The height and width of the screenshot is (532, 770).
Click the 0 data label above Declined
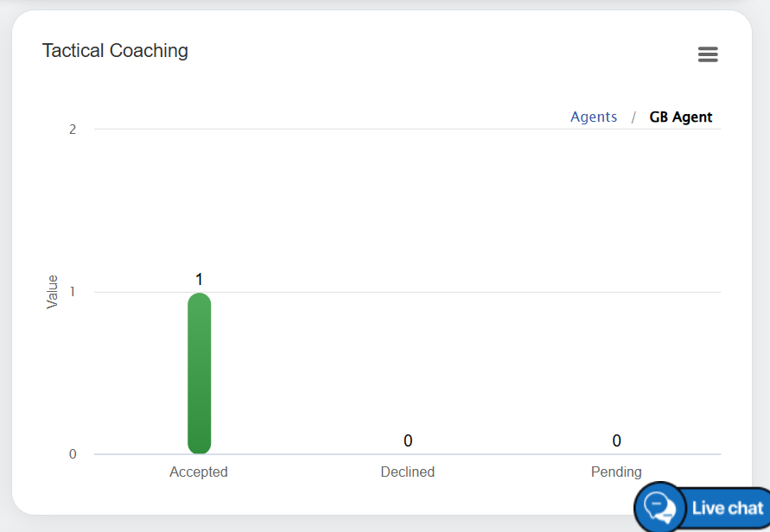tap(408, 441)
